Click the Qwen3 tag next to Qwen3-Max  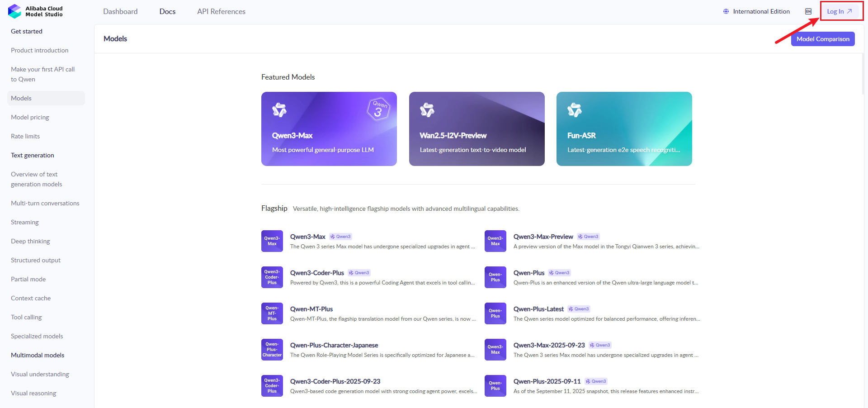(x=340, y=237)
